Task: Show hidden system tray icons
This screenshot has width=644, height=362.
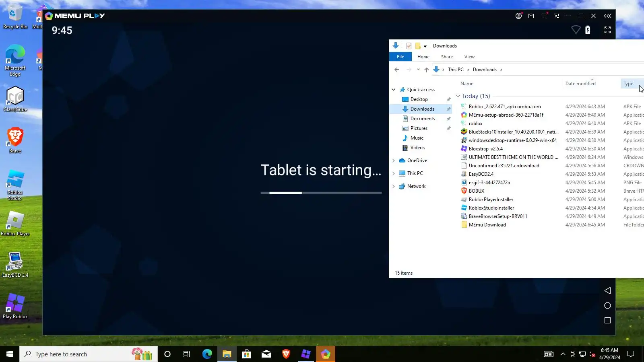Action: click(x=563, y=354)
